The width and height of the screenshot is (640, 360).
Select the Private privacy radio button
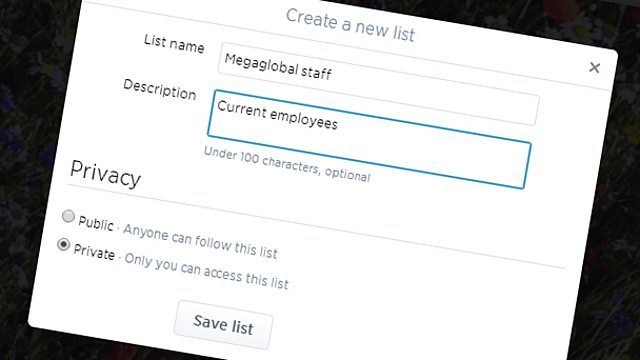click(x=63, y=244)
